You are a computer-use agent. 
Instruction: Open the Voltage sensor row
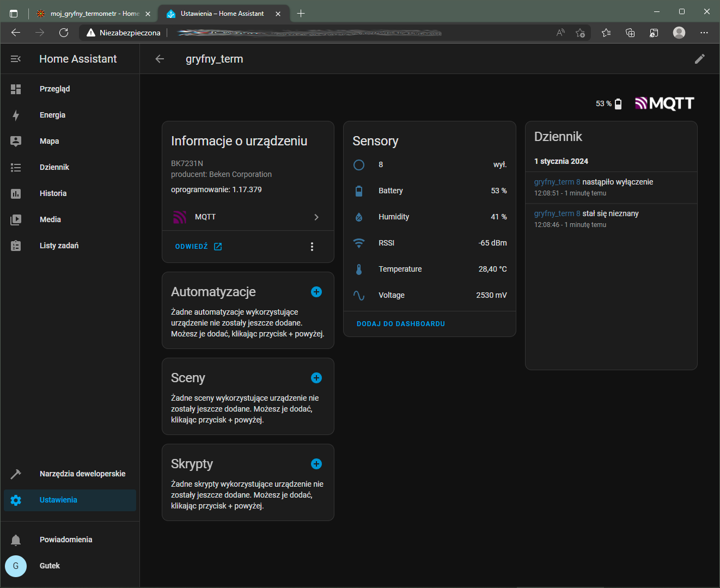tap(430, 295)
